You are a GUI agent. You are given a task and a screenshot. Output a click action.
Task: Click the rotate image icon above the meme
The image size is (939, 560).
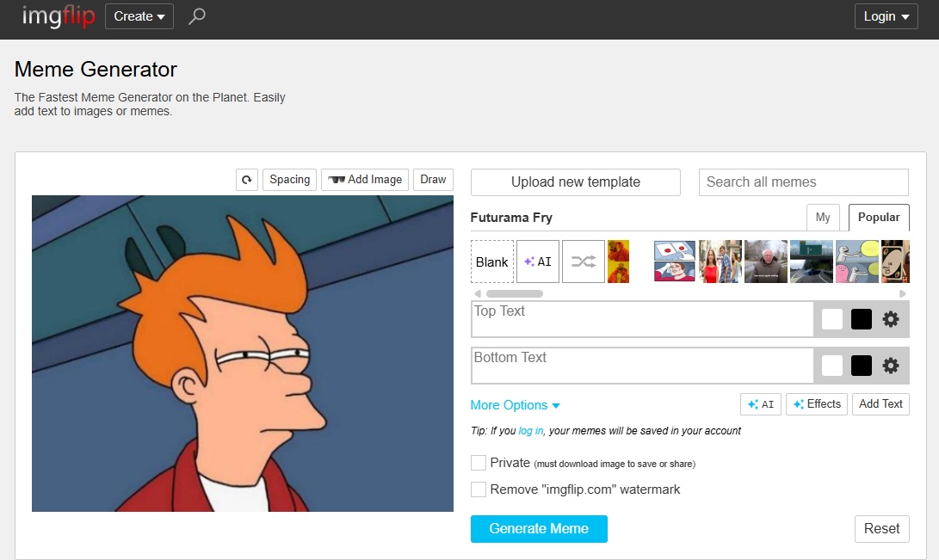click(x=247, y=180)
